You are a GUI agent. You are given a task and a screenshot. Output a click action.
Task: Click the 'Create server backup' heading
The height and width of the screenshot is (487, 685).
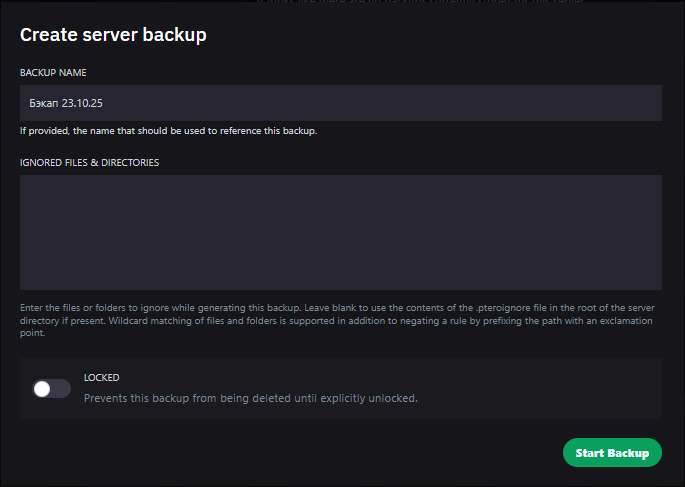[x=112, y=35]
